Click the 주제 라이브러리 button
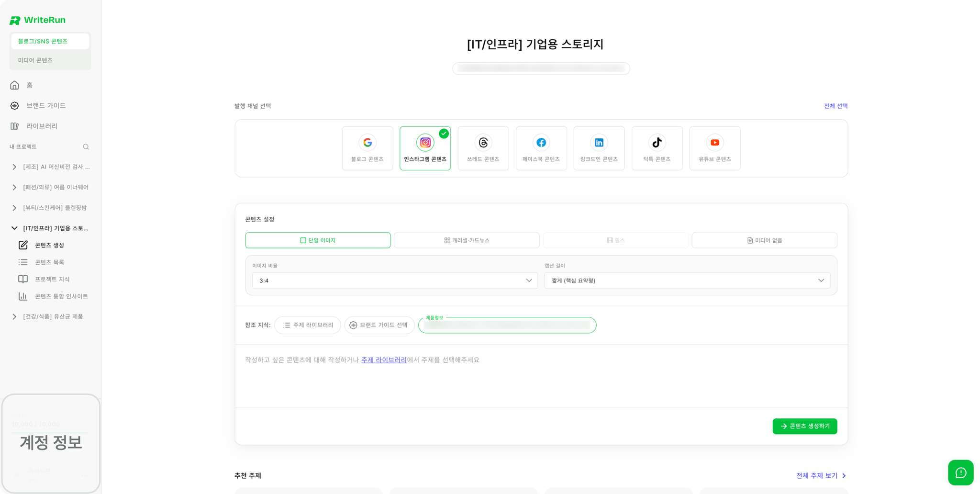Screen dimensions: 980x494 coord(308,326)
